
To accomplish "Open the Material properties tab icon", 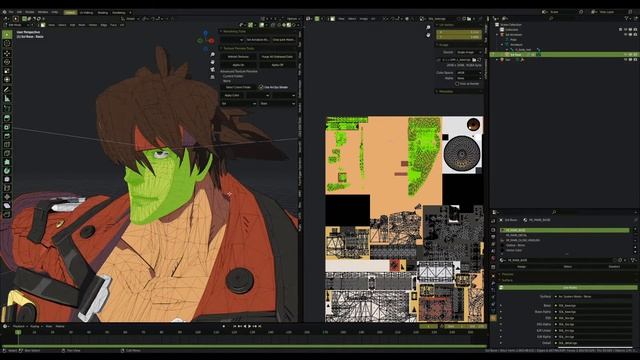I will coord(493,317).
